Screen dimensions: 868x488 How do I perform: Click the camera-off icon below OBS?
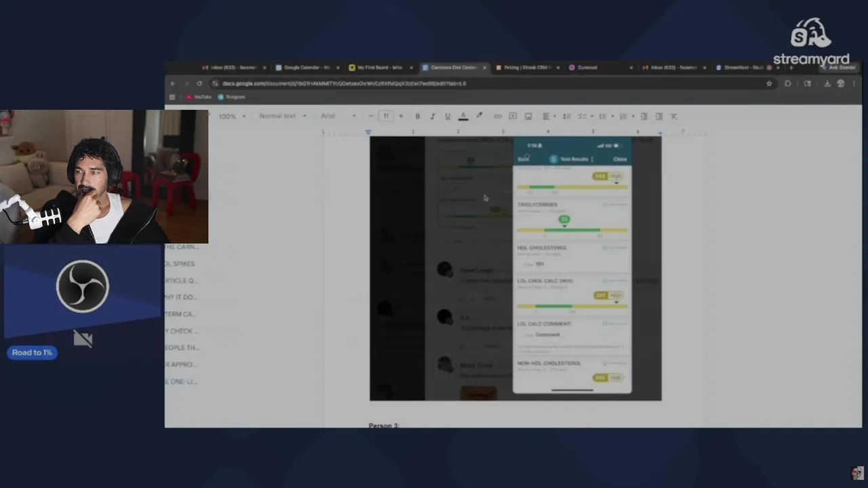tap(83, 338)
